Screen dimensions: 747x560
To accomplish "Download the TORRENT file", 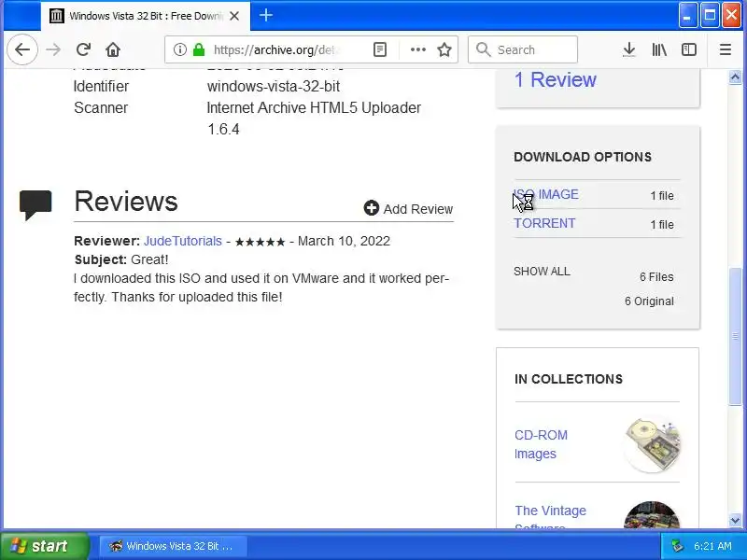I will click(x=544, y=223).
